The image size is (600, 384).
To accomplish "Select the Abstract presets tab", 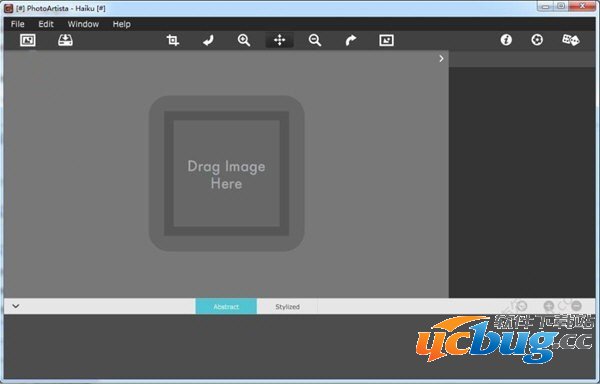I will 226,306.
